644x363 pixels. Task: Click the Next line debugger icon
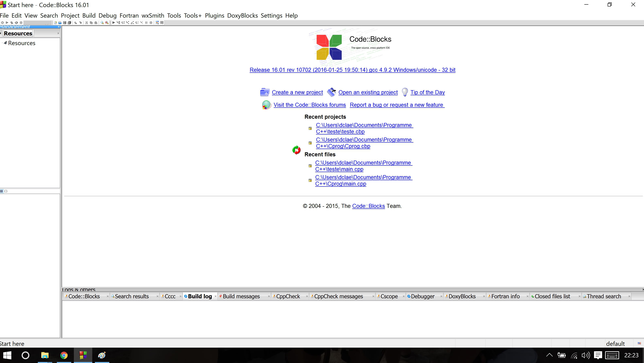pyautogui.click(x=123, y=23)
